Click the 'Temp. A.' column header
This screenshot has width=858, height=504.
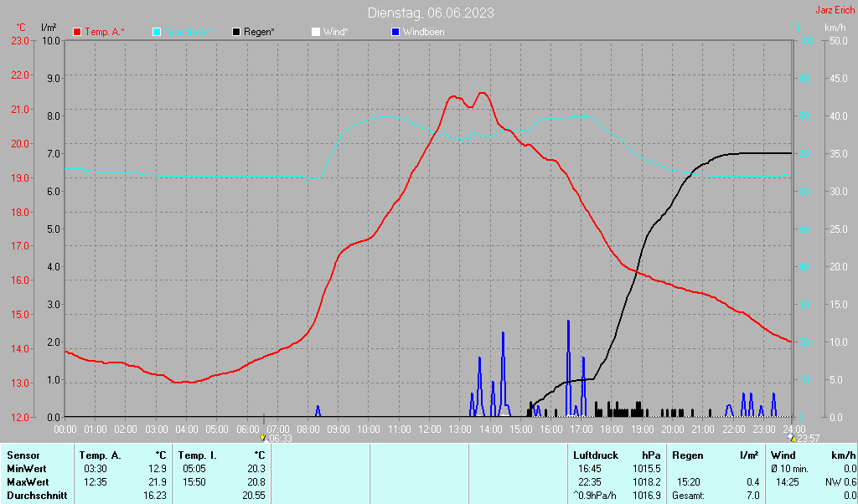point(101,455)
